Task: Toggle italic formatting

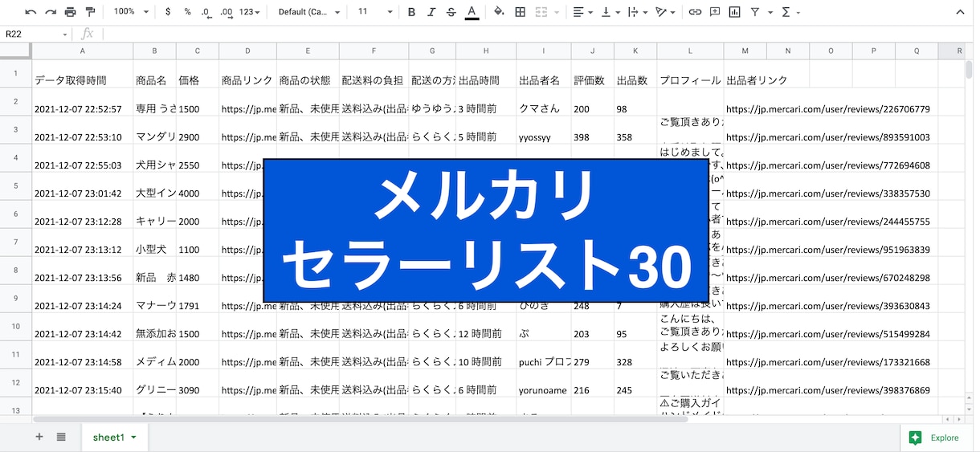Action: pyautogui.click(x=431, y=12)
